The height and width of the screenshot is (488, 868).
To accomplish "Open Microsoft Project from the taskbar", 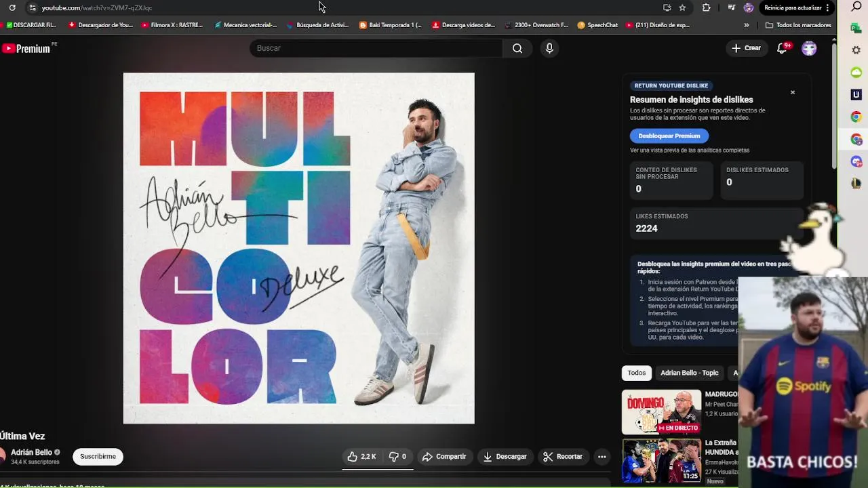I will (856, 28).
